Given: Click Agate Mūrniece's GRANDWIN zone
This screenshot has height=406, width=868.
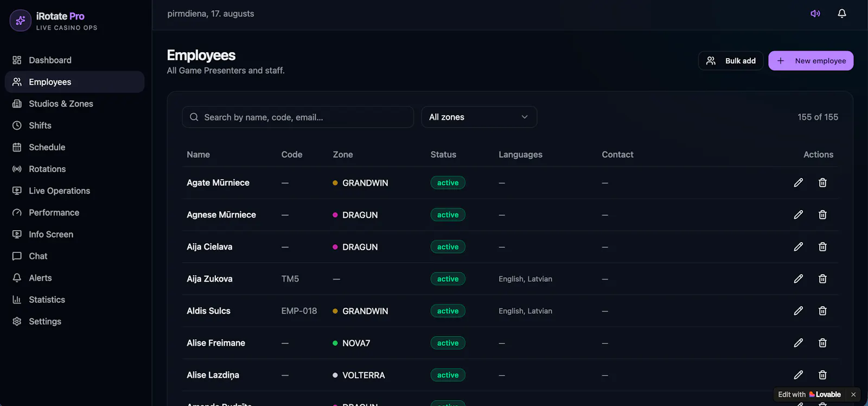Looking at the screenshot, I should (360, 183).
